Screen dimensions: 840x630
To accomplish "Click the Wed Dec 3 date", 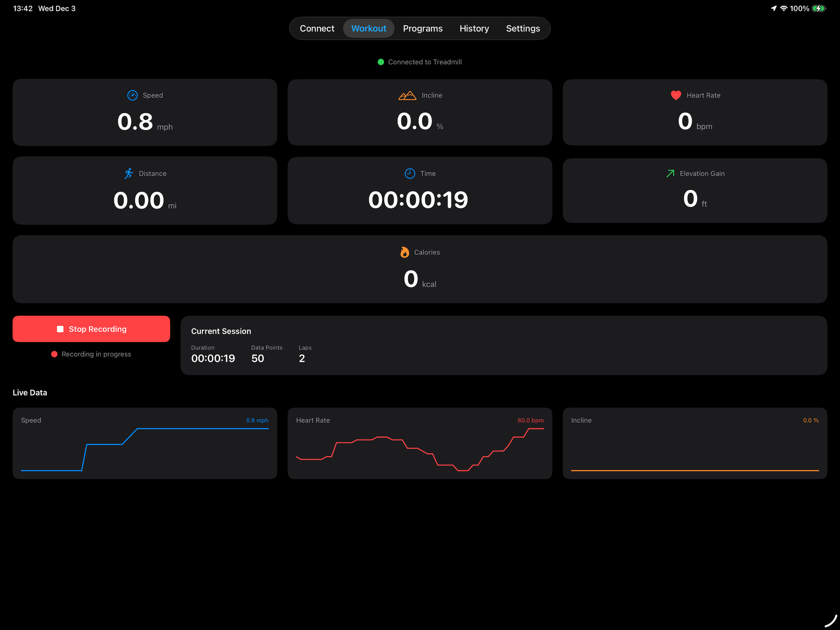I will [x=57, y=8].
